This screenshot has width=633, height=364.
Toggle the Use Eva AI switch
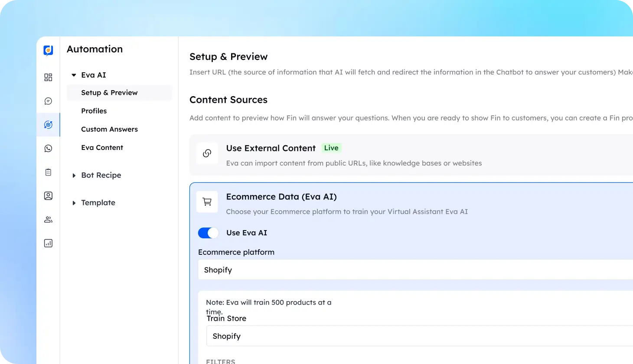[209, 233]
